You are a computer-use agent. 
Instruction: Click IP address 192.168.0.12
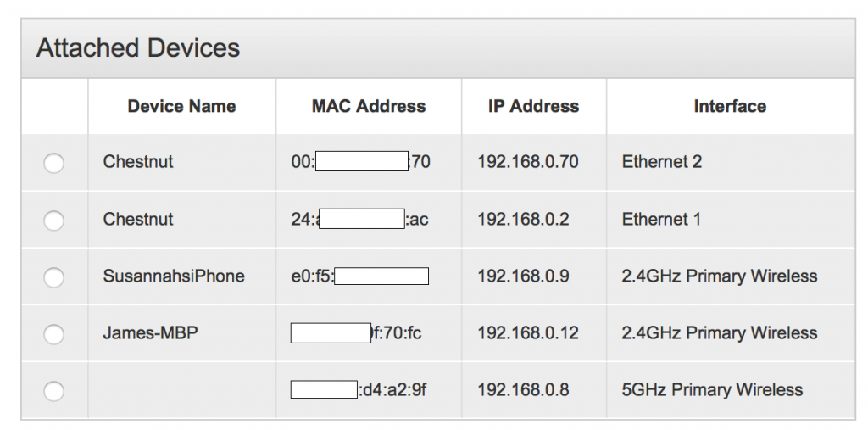click(x=527, y=332)
